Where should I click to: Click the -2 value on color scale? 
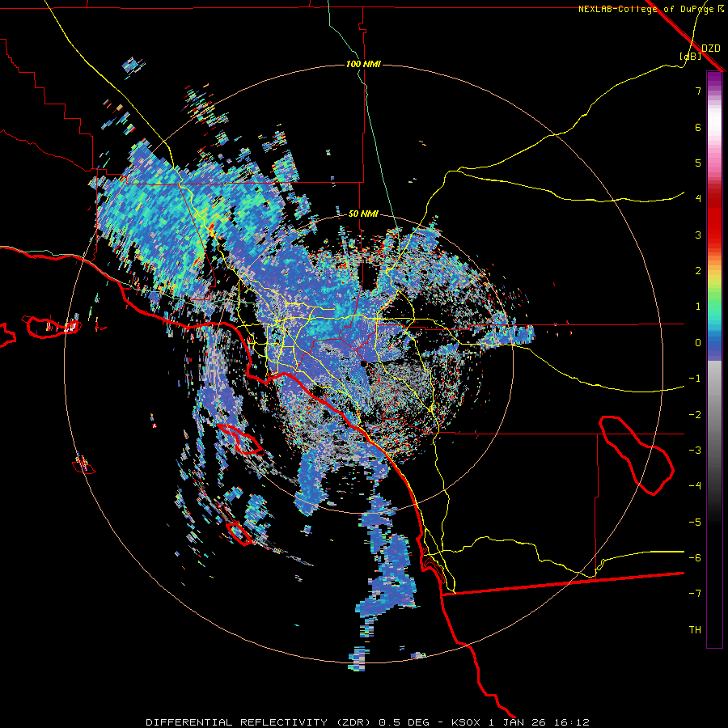(695, 415)
